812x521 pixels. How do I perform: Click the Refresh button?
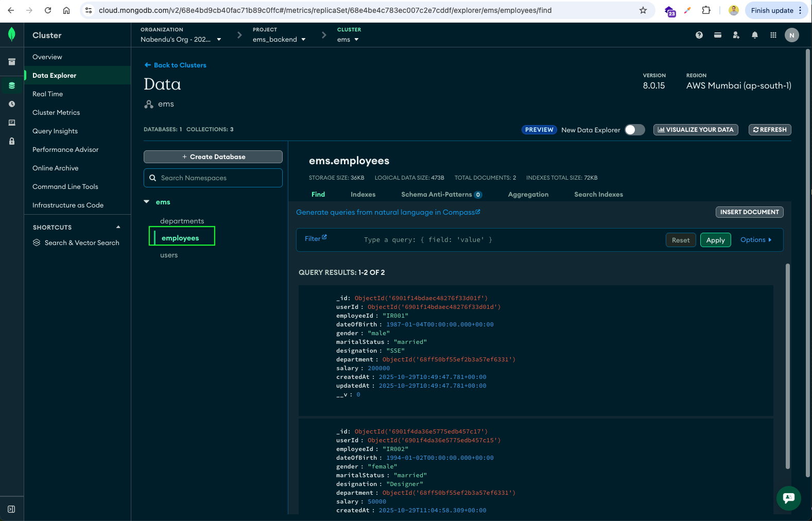[770, 130]
